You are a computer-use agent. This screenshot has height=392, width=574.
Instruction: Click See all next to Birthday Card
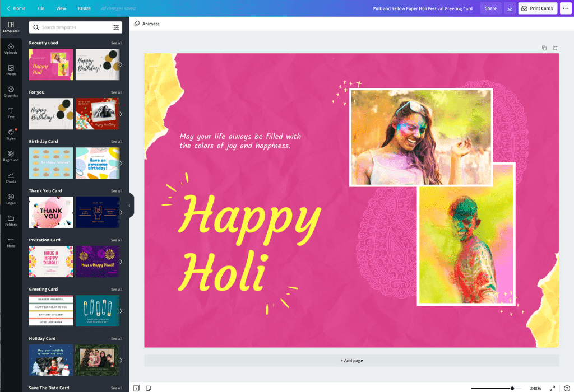pos(116,141)
